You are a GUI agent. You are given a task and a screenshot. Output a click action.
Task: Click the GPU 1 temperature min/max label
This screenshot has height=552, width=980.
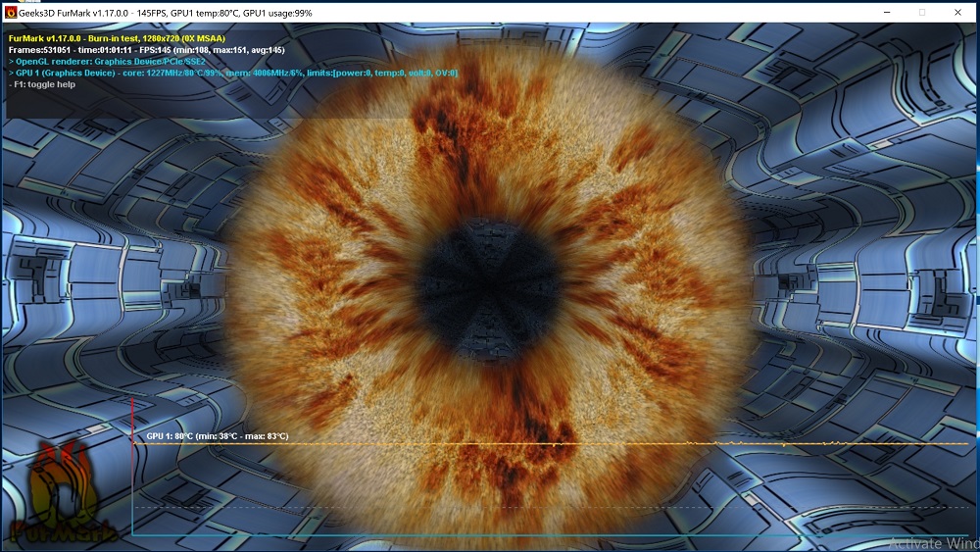click(x=217, y=435)
